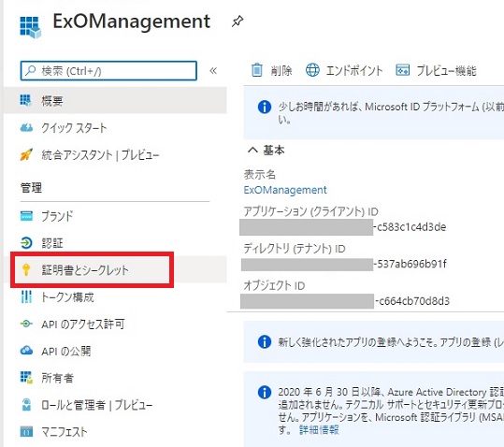504x447 pixels.
Task: Click the 認証 arrow-circle icon
Action: pos(26,243)
